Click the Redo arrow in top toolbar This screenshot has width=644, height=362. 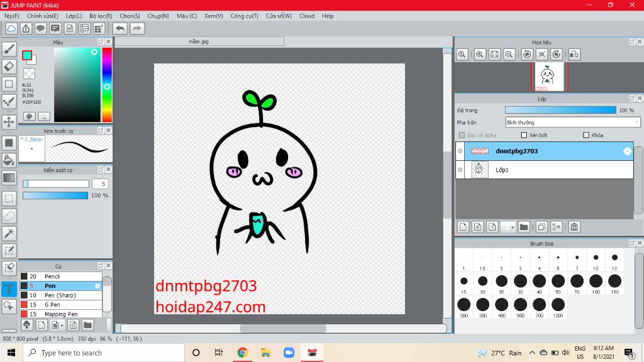pyautogui.click(x=137, y=28)
